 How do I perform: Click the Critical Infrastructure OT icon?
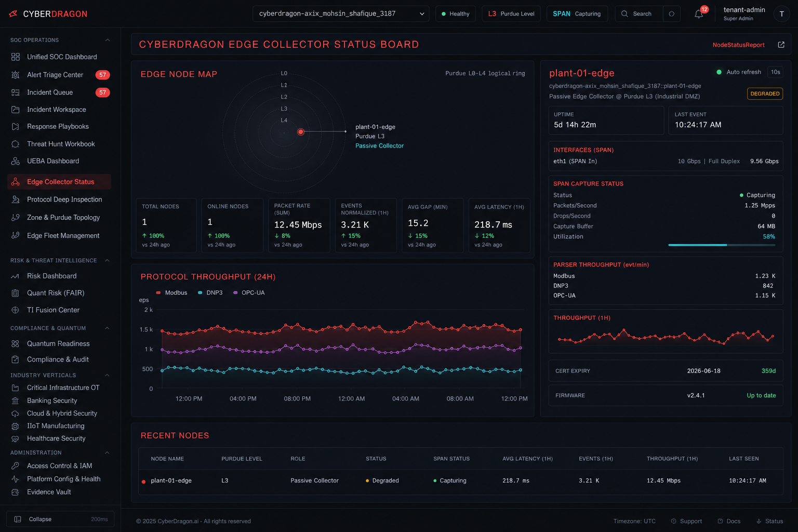tap(16, 388)
